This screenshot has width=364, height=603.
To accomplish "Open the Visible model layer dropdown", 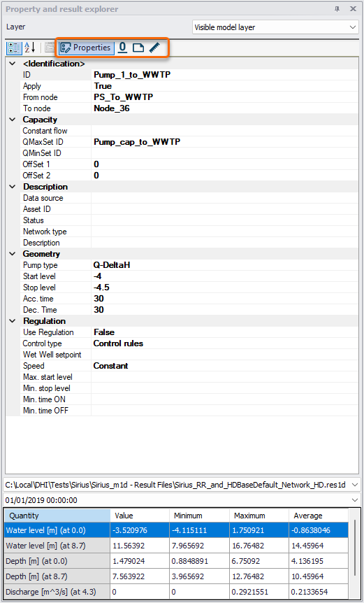I will pyautogui.click(x=275, y=27).
